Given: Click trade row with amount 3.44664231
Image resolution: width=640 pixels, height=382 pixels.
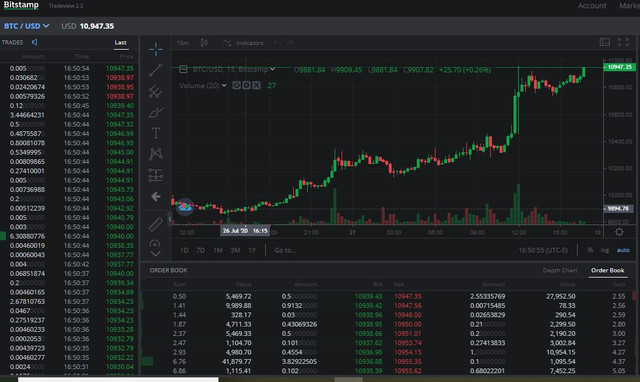Looking at the screenshot, I should pyautogui.click(x=69, y=115).
